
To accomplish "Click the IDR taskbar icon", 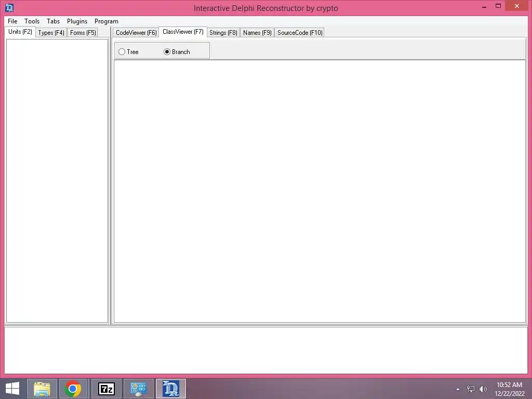I will 171,389.
